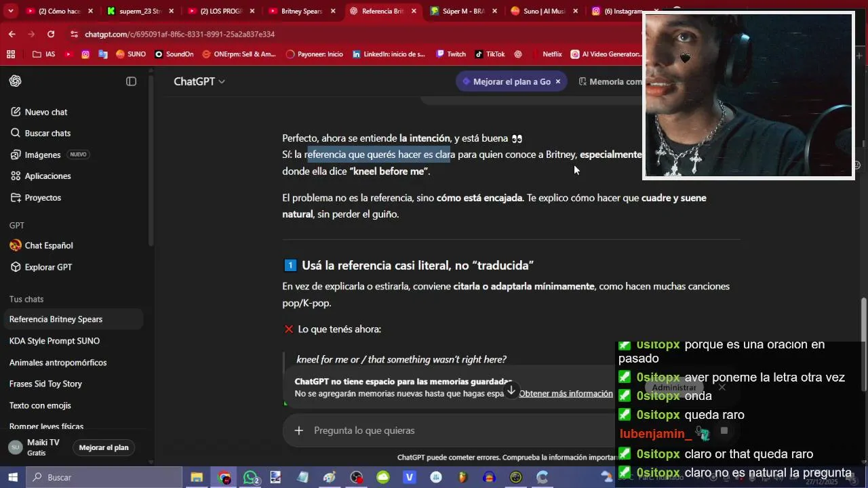This screenshot has width=868, height=488.
Task: Select the Referencia Britney Spears chat
Action: [72, 319]
